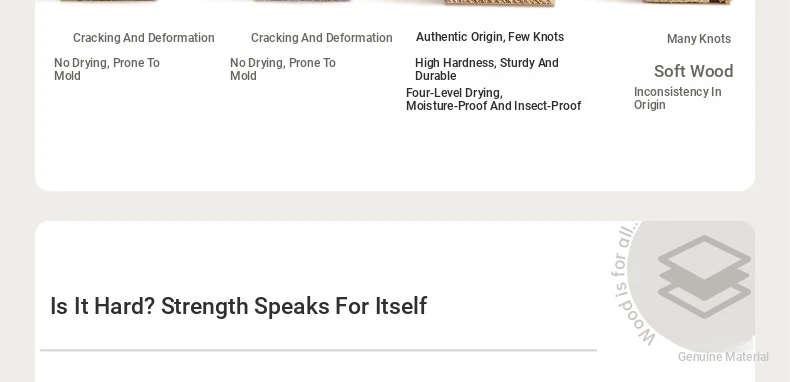The image size is (790, 382).
Task: Open wood sample image above second 'Cracking And Deformation'
Action: coord(301,1)
